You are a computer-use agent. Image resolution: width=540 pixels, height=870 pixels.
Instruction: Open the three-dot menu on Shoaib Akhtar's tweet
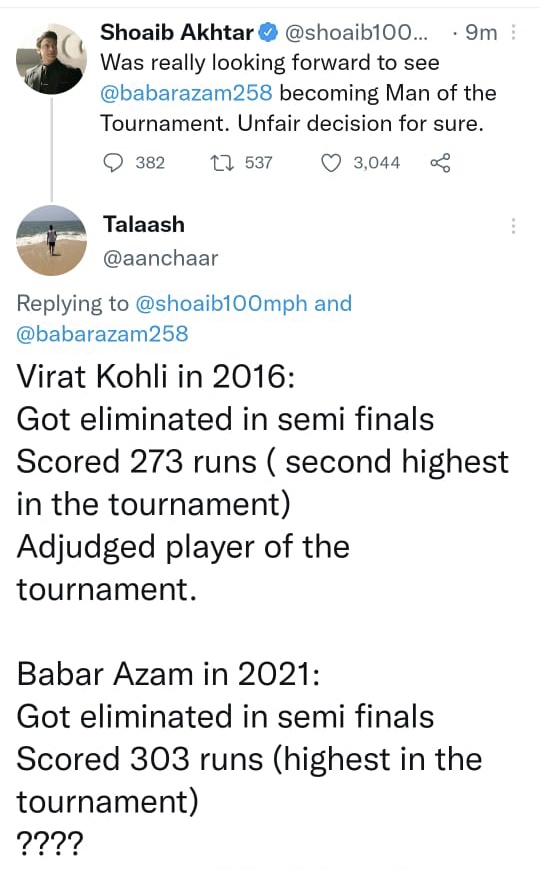(513, 33)
